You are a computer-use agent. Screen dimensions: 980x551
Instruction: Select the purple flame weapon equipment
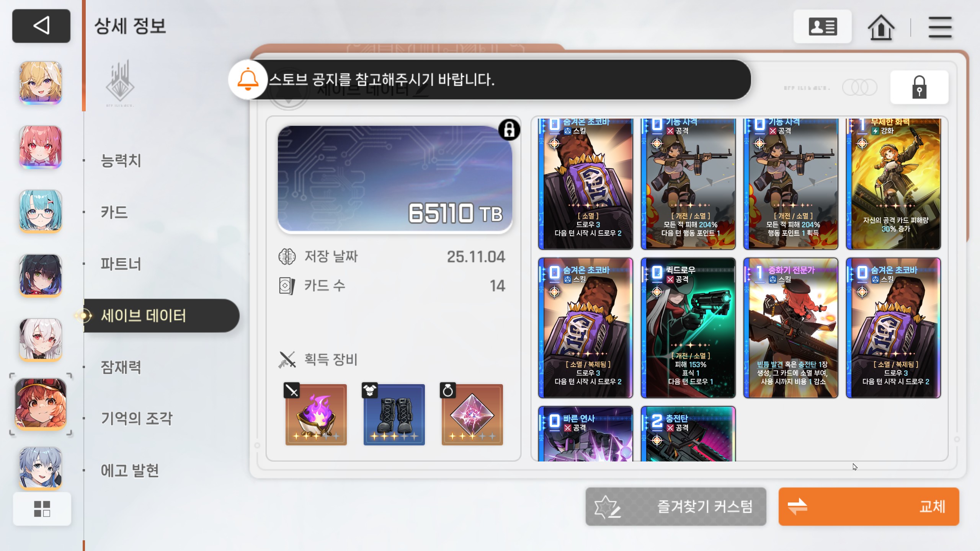[x=316, y=414]
